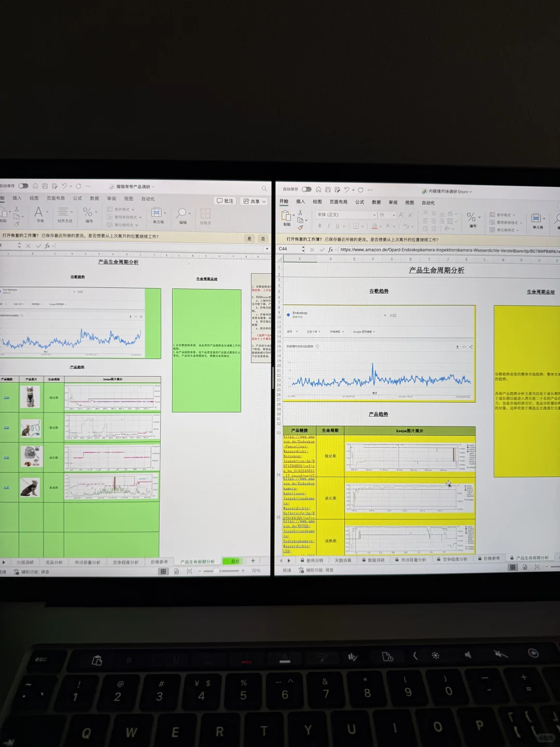
Task: Toggle AutoSave switch in right Excel window
Action: tap(307, 189)
